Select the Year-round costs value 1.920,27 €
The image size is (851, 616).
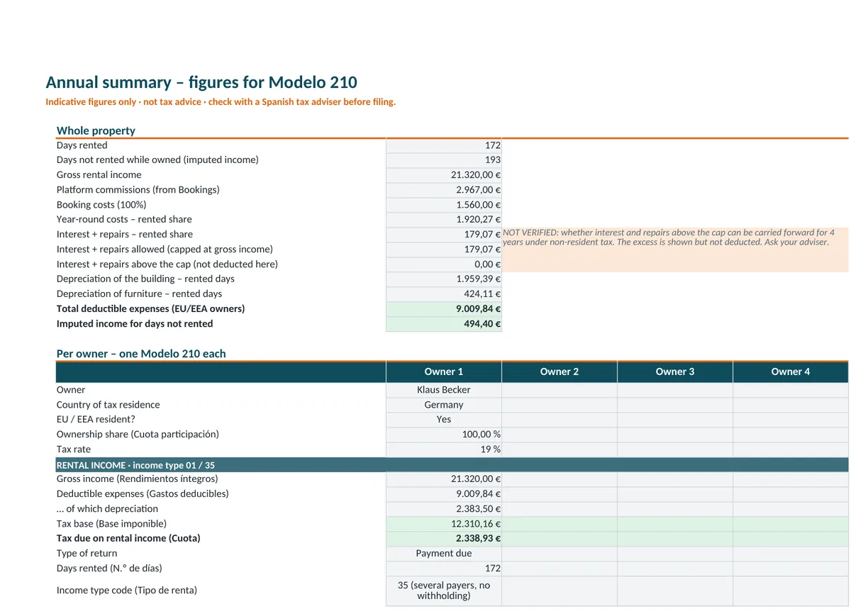click(444, 220)
